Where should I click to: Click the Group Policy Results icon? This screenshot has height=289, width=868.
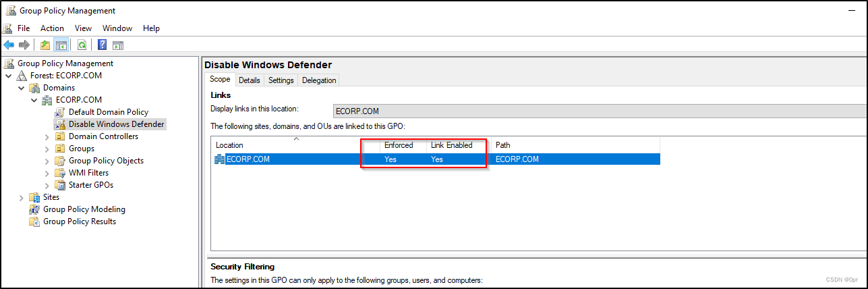pyautogui.click(x=35, y=221)
